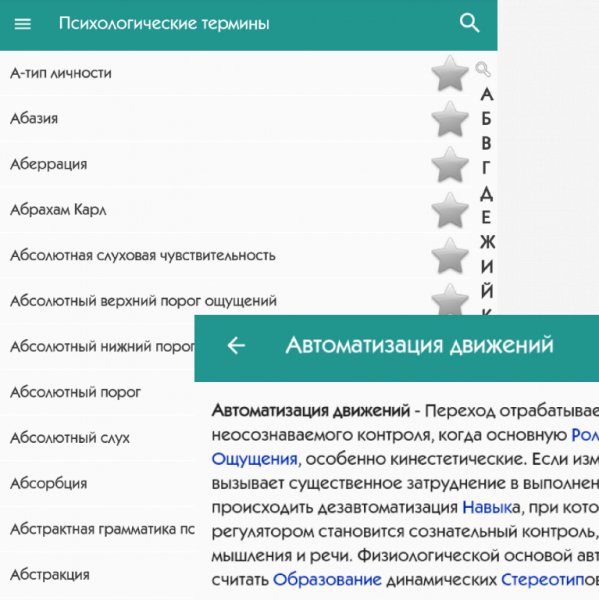Open the term Абстракция
Image resolution: width=599 pixels, height=600 pixels.
point(50,575)
